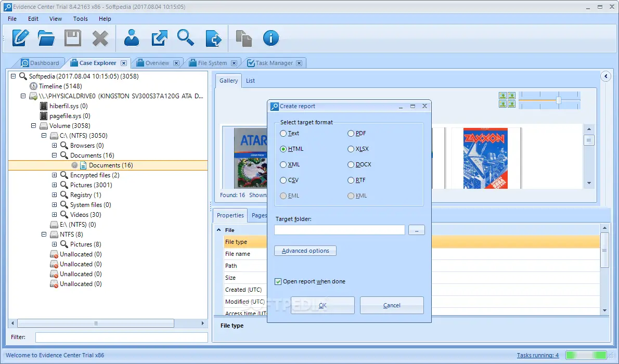Expand the Videos (30) node
619x364 pixels.
(55, 214)
